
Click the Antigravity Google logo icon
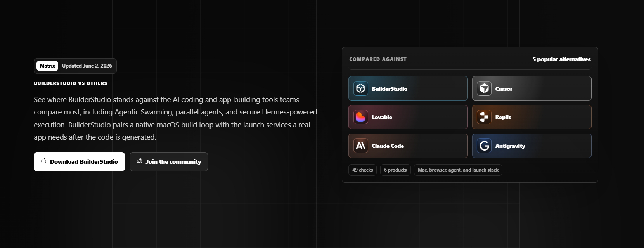484,146
